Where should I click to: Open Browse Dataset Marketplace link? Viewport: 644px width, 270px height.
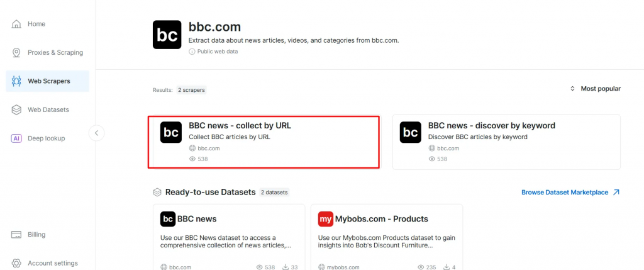coord(570,192)
